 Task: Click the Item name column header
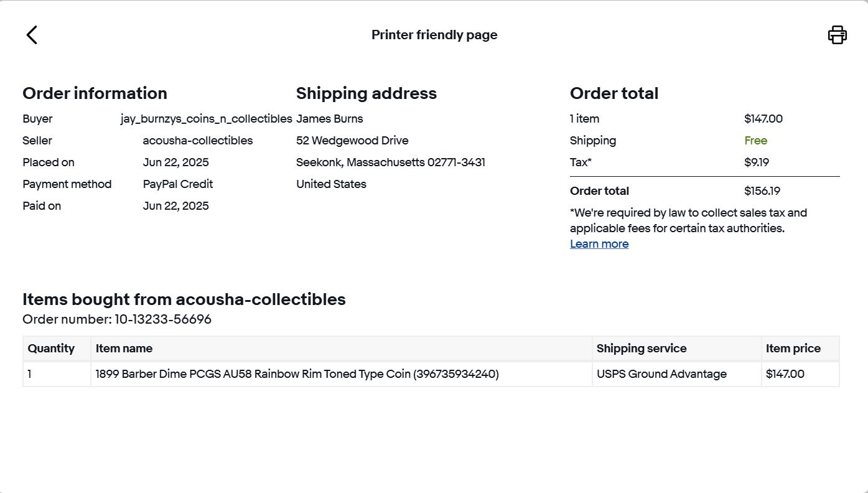tap(124, 349)
